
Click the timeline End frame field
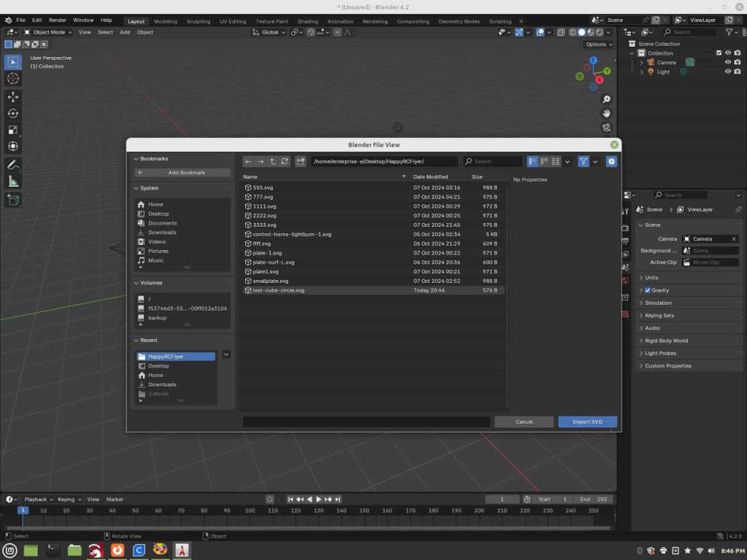pyautogui.click(x=592, y=499)
